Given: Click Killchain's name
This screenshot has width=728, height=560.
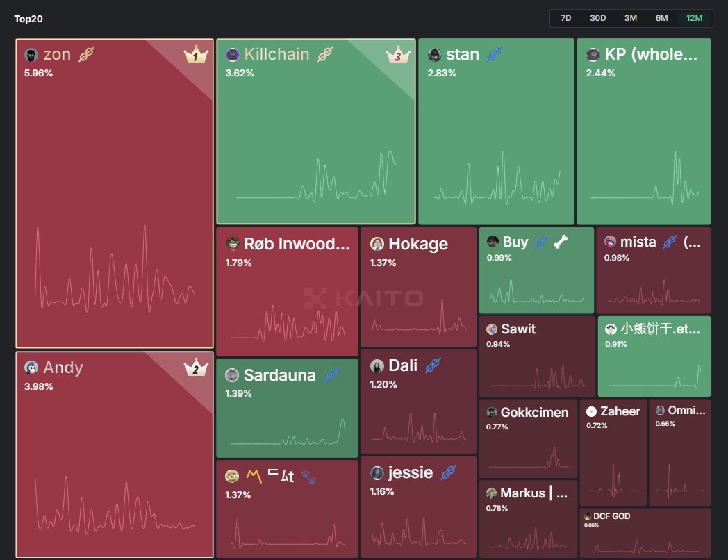Looking at the screenshot, I should point(278,53).
